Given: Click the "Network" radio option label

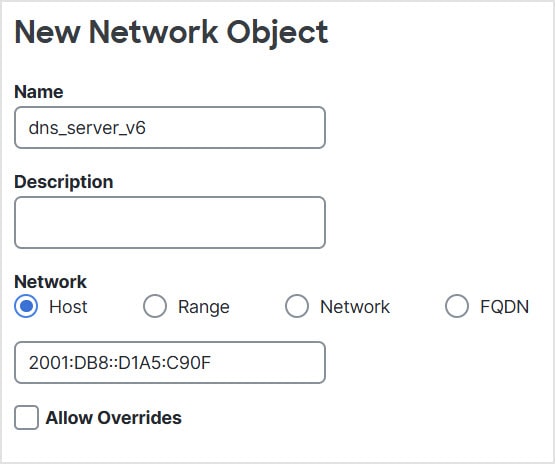Looking at the screenshot, I should click(x=355, y=307).
